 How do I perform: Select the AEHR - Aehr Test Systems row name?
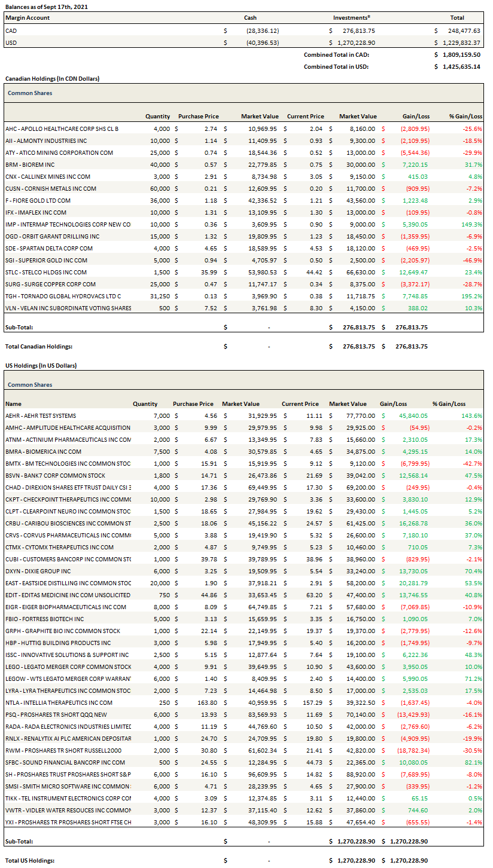(41, 415)
